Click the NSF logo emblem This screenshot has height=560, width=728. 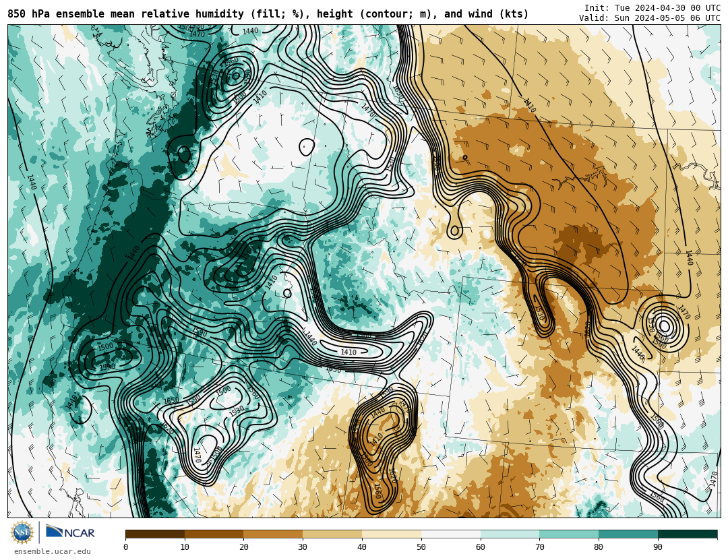coord(22,532)
